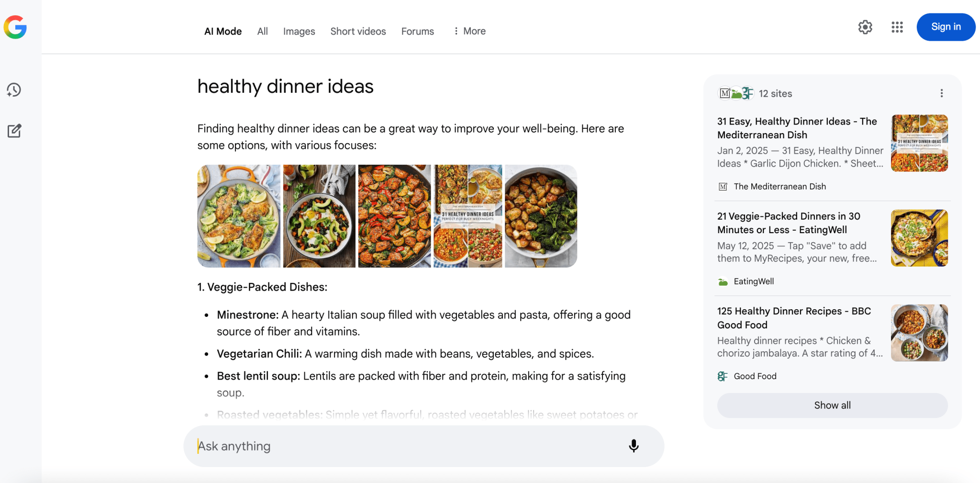Switch to the Images tab

coord(299,32)
